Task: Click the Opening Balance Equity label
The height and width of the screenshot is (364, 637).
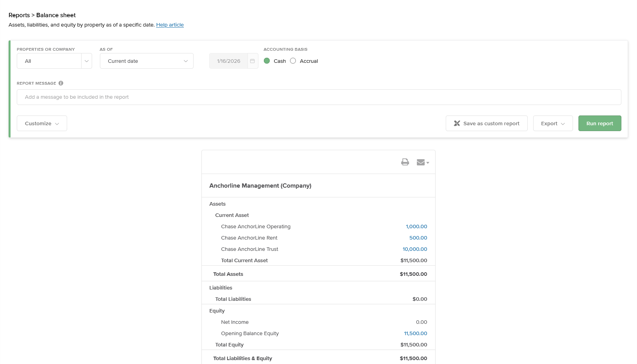Action: (x=250, y=333)
